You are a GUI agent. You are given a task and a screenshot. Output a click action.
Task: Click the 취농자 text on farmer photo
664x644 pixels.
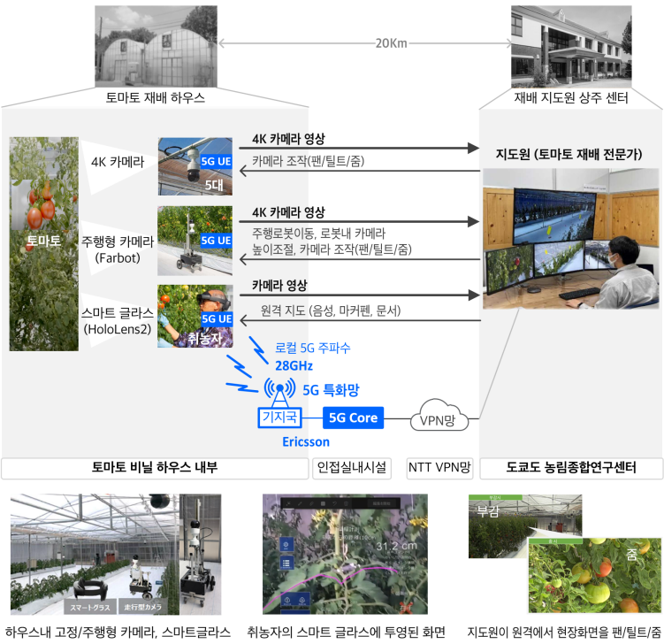205,338
